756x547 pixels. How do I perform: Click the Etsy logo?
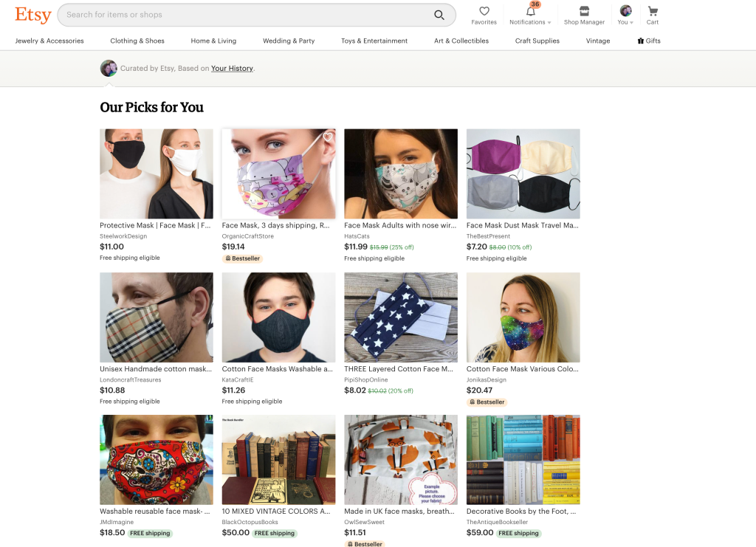coord(33,15)
